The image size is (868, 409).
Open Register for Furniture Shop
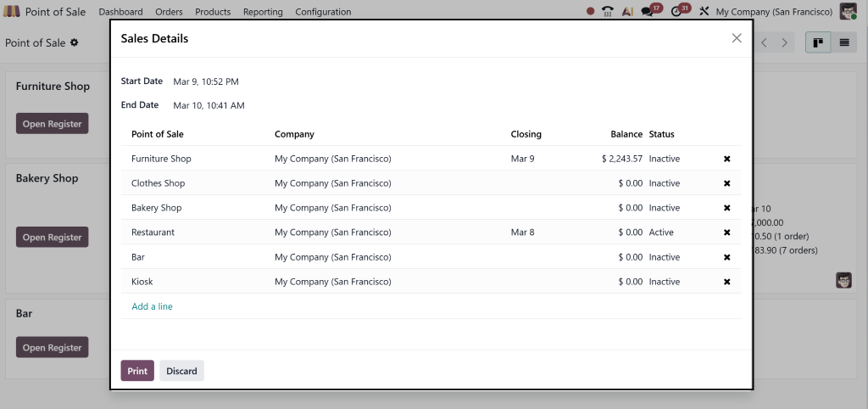tap(52, 124)
